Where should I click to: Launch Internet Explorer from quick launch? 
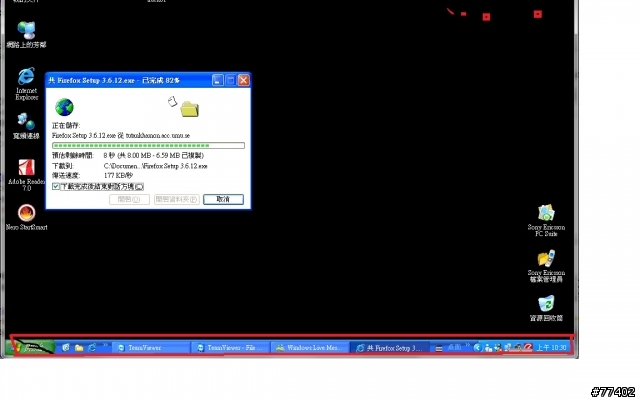(x=92, y=347)
